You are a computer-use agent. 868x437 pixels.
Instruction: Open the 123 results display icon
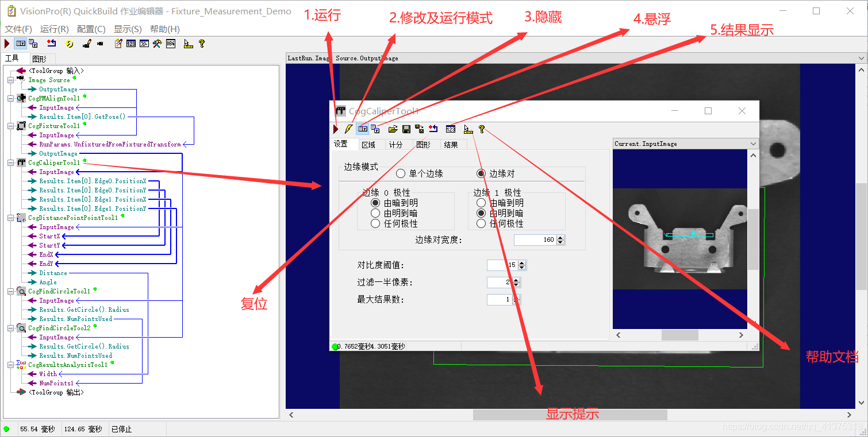click(451, 129)
